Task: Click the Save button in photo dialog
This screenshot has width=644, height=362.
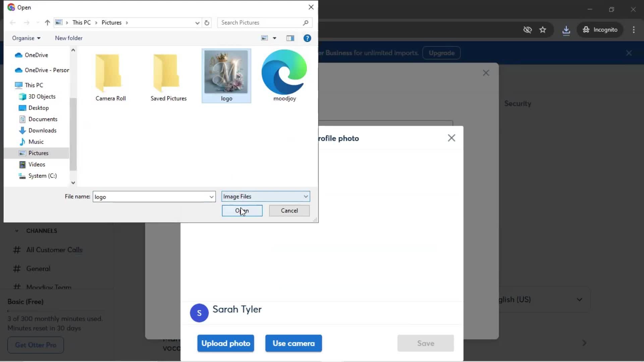Action: click(426, 344)
